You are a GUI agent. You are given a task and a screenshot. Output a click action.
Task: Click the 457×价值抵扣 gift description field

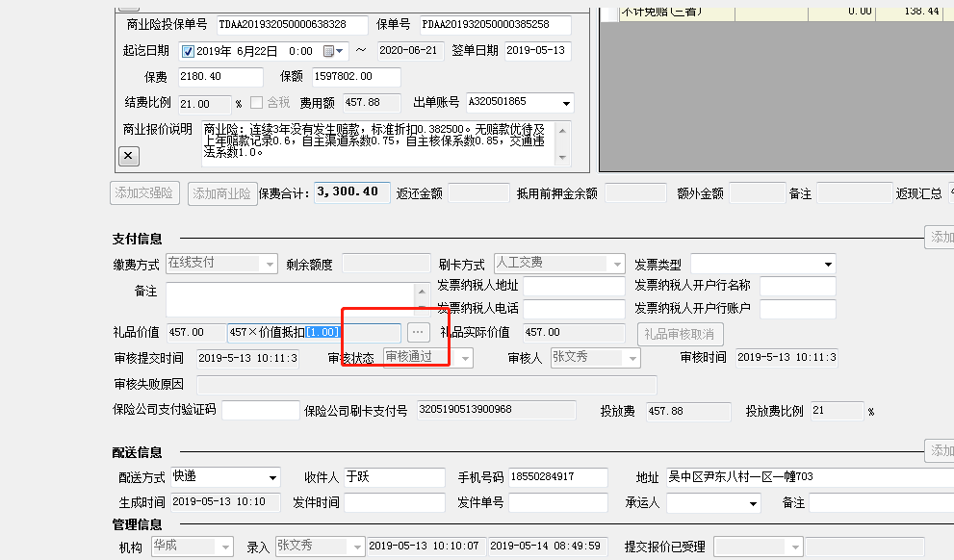(314, 333)
